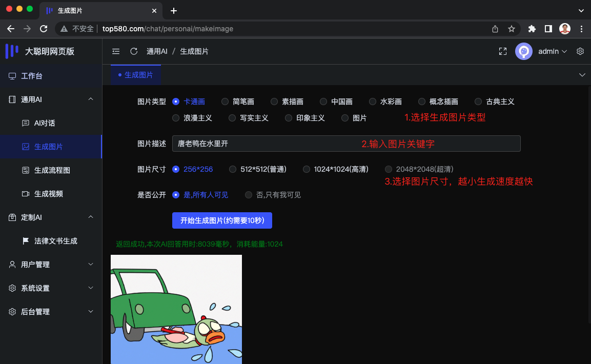
Task: Collapse the sidebar using the hamburger icon
Action: coord(116,51)
